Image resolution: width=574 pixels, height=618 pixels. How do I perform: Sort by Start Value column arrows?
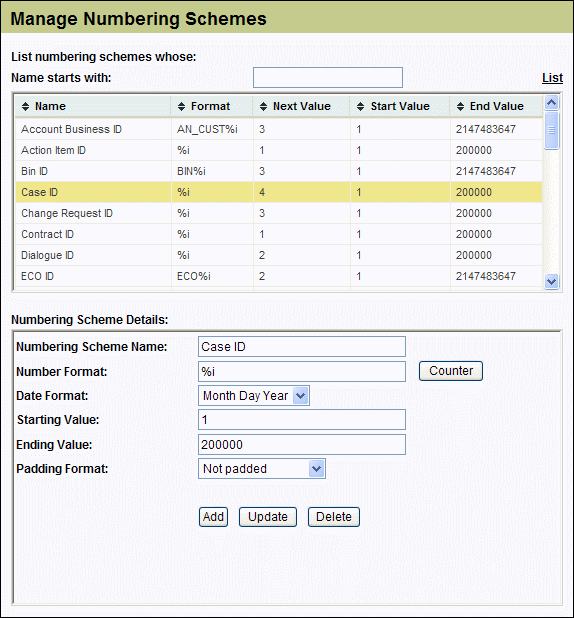360,106
